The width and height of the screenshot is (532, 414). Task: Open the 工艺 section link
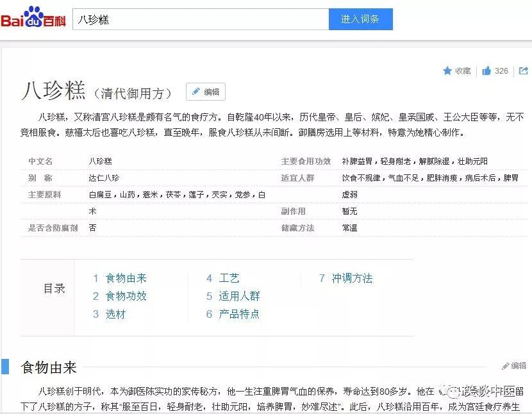[229, 278]
